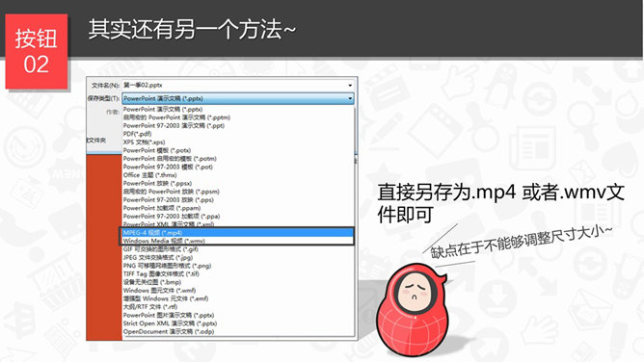Expand the file name dropdown arrow
Image resolution: width=644 pixels, height=362 pixels.
click(x=350, y=86)
